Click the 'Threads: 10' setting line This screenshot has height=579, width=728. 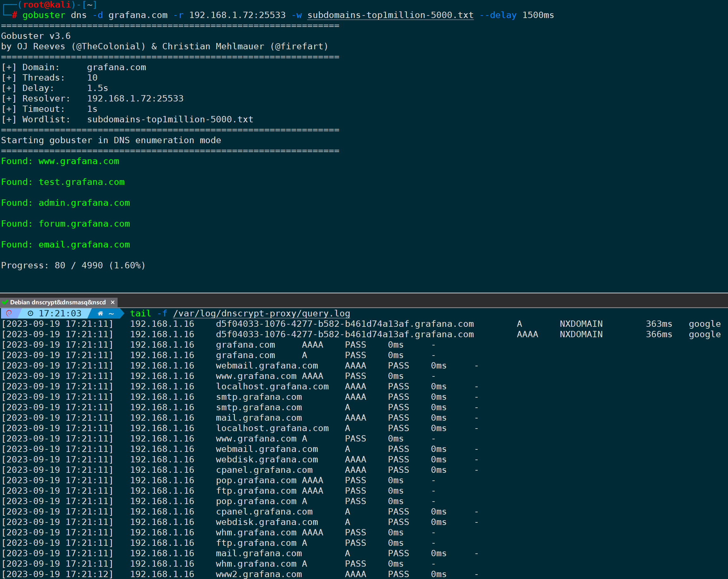pos(49,78)
